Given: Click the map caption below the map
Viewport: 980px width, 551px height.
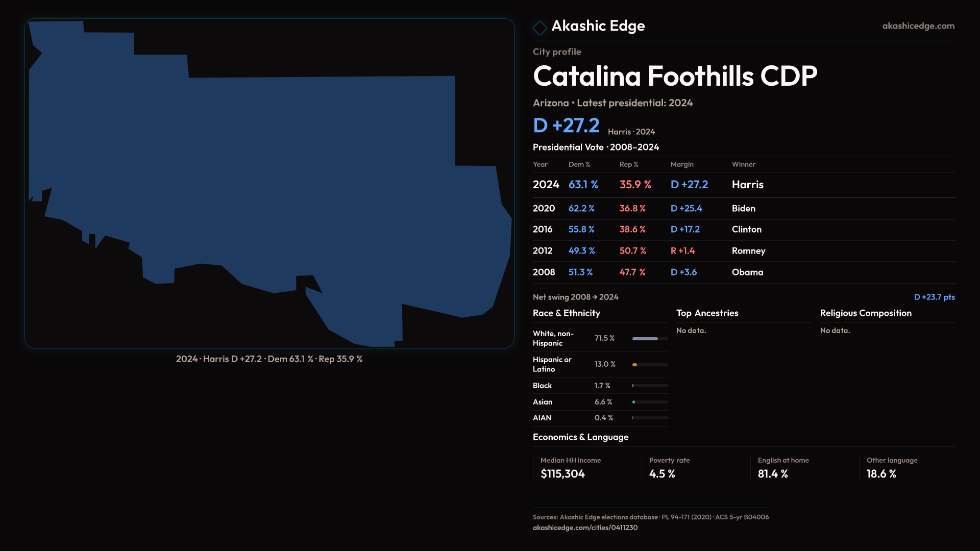Looking at the screenshot, I should [269, 359].
